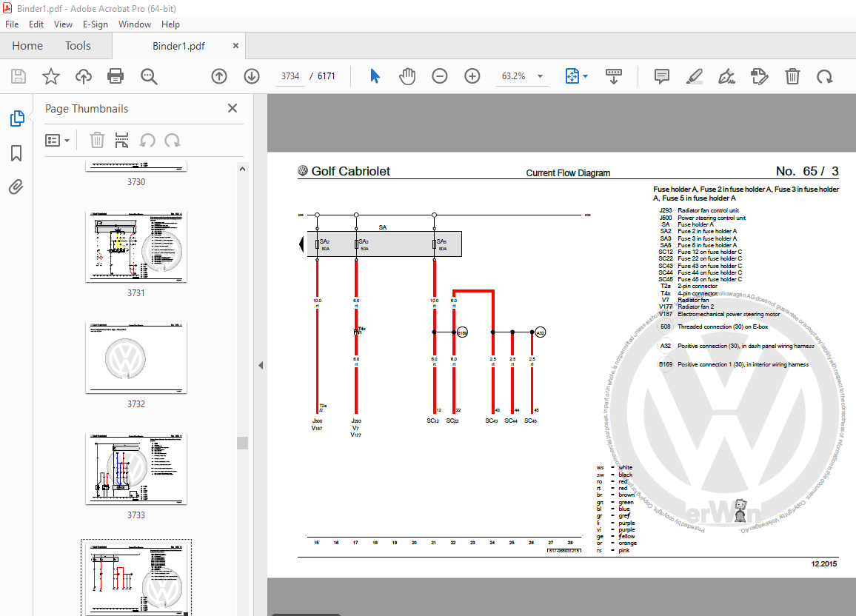Viewport: 856px width, 616px height.
Task: Rotate thumbnail clockwise
Action: 173,140
